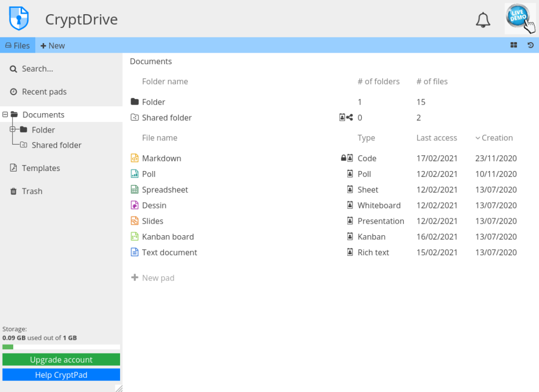The height and width of the screenshot is (392, 539).
Task: Click the search magnifier icon
Action: click(13, 69)
